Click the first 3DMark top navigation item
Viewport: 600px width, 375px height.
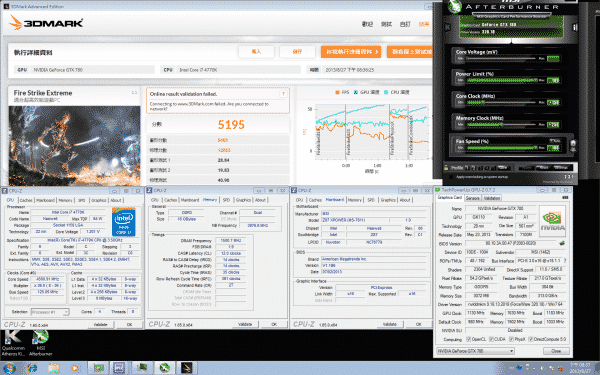click(367, 24)
